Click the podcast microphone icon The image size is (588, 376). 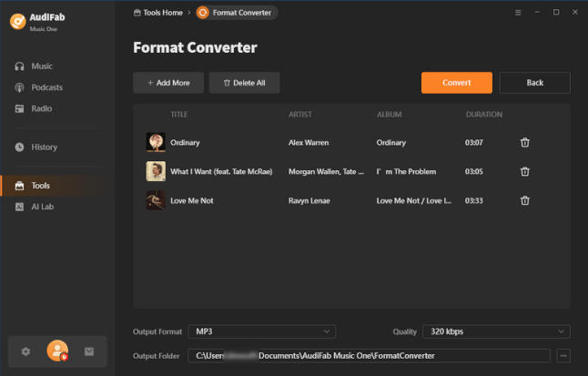point(19,87)
